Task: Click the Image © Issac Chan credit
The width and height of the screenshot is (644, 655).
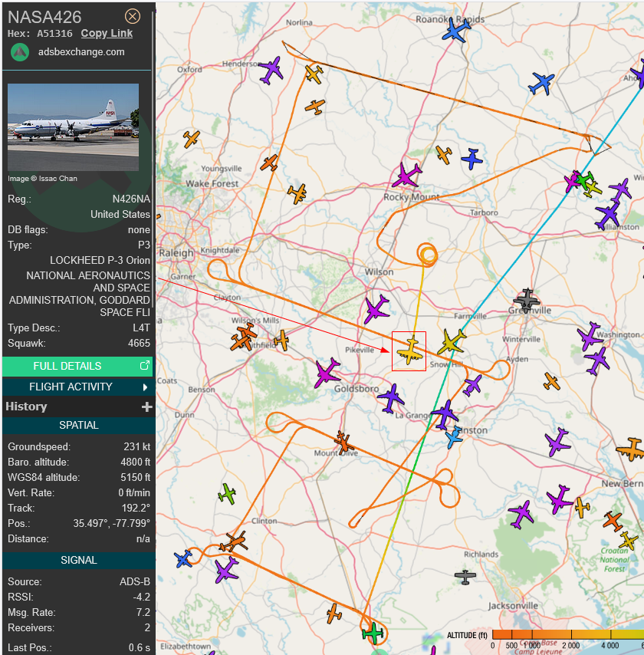Action: [42, 179]
